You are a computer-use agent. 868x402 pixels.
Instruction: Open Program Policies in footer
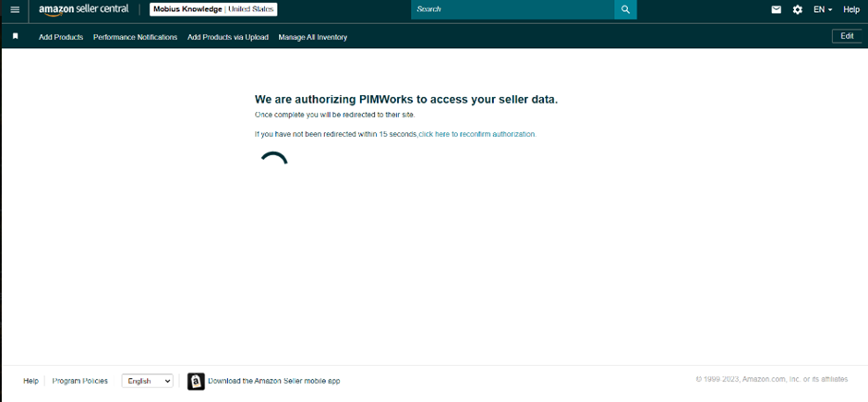[79, 381]
